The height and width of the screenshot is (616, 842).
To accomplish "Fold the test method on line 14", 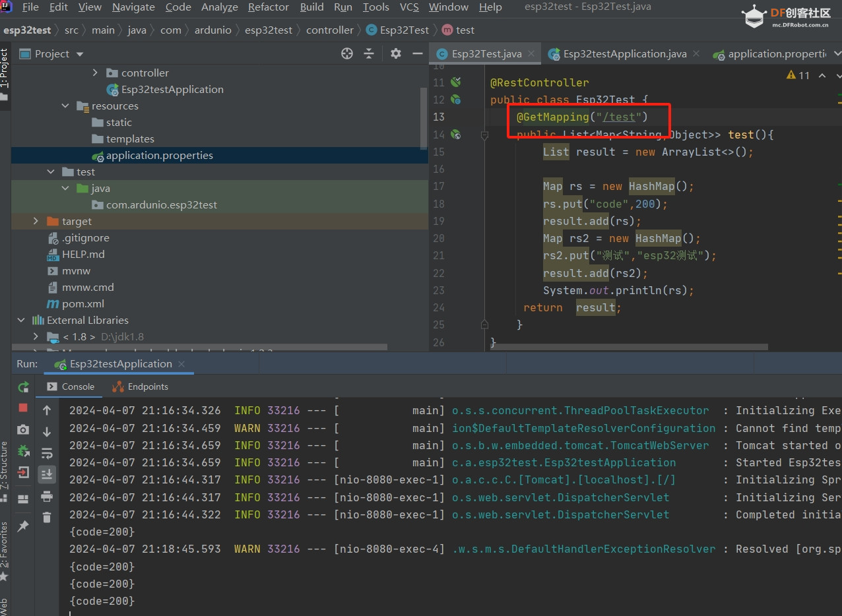I will click(x=484, y=135).
